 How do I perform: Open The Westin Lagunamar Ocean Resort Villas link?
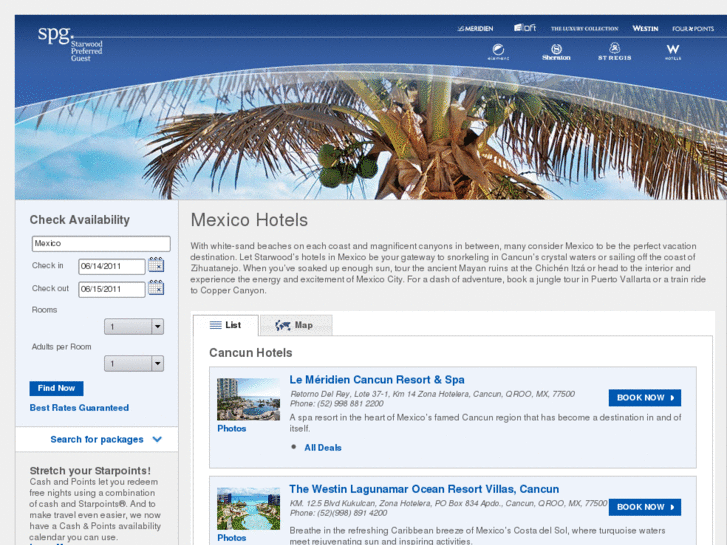coord(424,489)
